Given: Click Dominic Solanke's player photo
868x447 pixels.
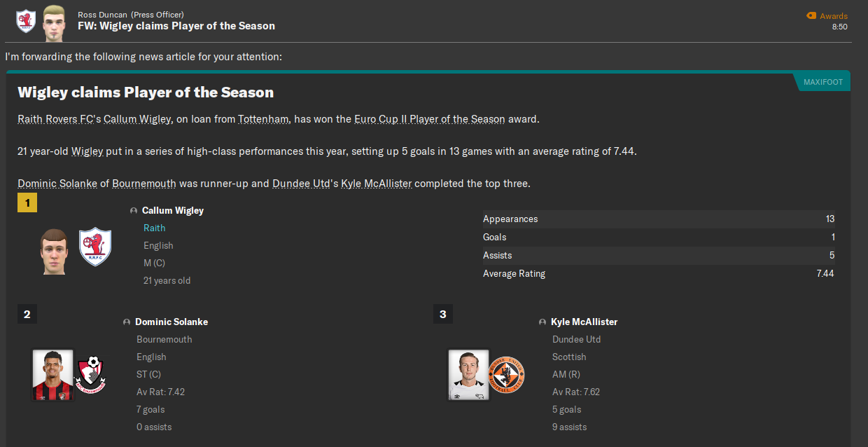Looking at the screenshot, I should (52, 375).
